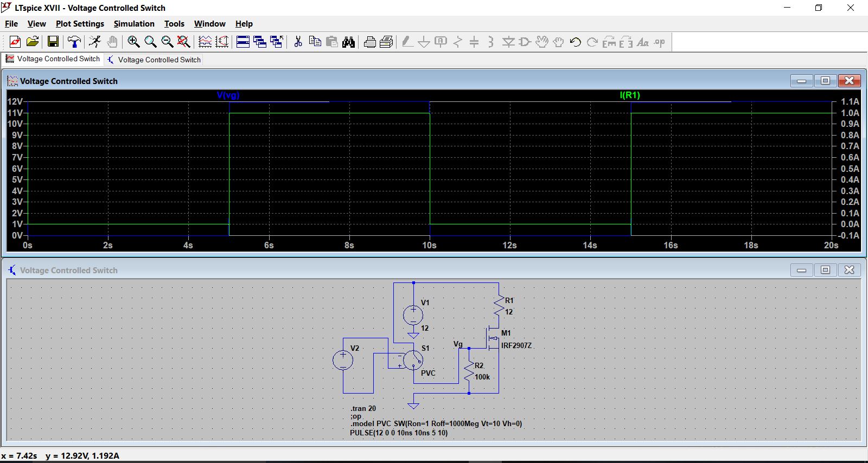This screenshot has width=868, height=463.
Task: Open the Tools menu
Action: (x=175, y=24)
